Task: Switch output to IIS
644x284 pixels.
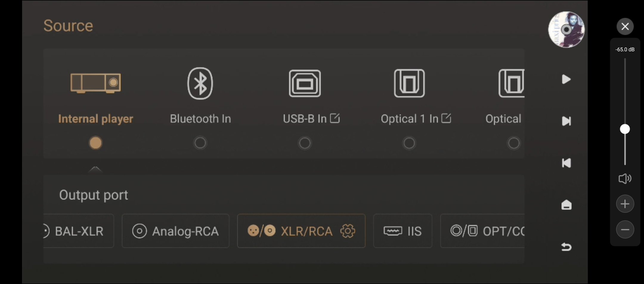Action: tap(403, 231)
